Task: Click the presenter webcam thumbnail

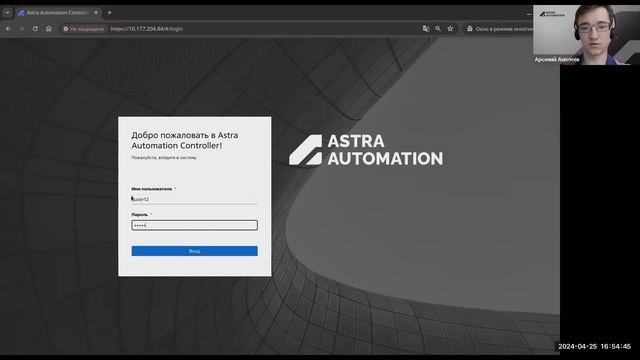Action: tap(587, 35)
